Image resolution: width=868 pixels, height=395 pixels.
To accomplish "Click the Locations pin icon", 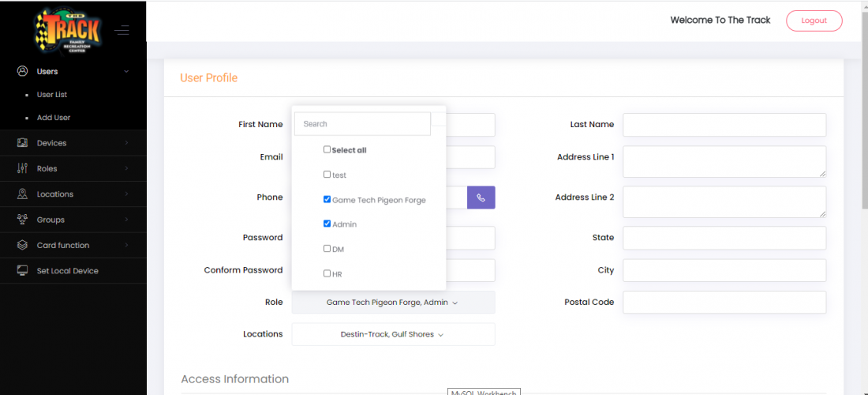I will 23,194.
